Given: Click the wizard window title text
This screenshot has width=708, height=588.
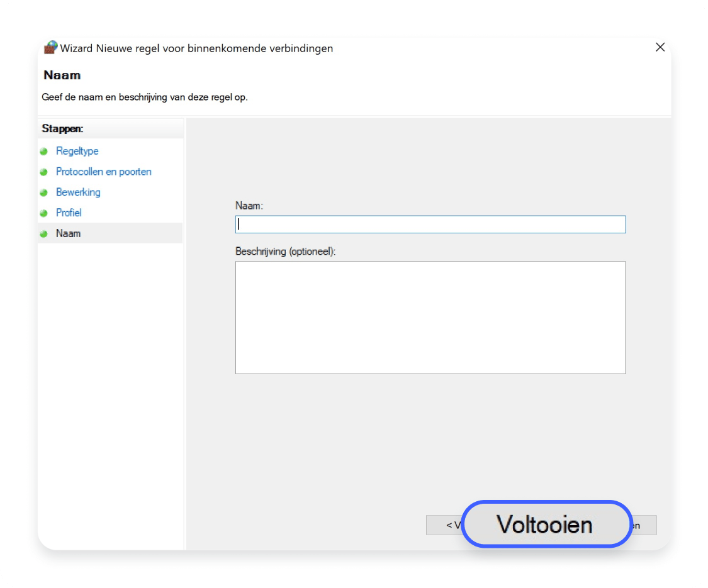Looking at the screenshot, I should pyautogui.click(x=196, y=48).
